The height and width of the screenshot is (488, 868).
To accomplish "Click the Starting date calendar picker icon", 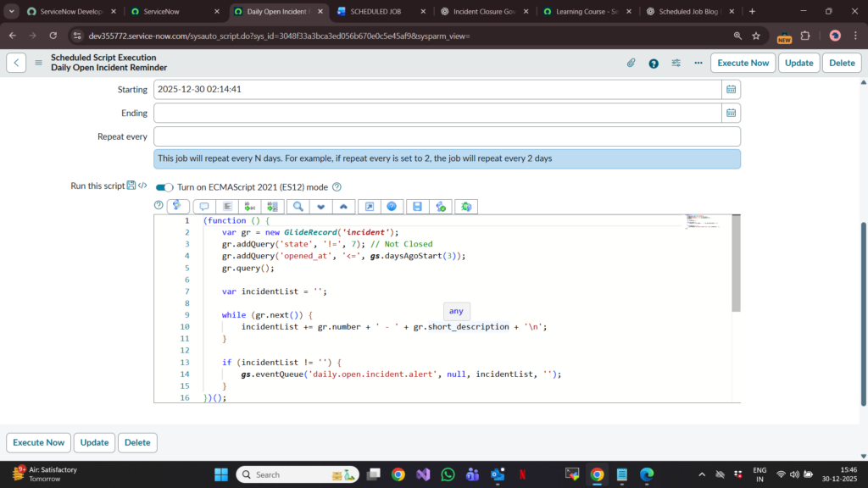I will [x=732, y=89].
